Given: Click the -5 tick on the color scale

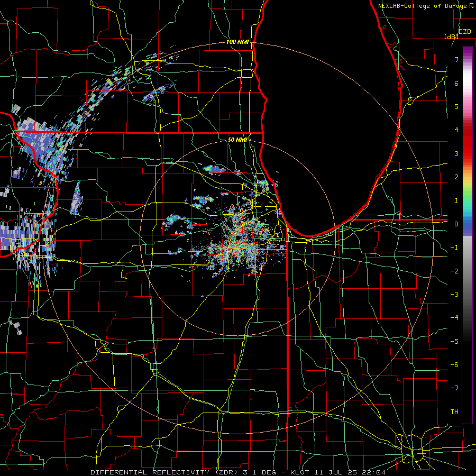Looking at the screenshot, I should point(454,342).
